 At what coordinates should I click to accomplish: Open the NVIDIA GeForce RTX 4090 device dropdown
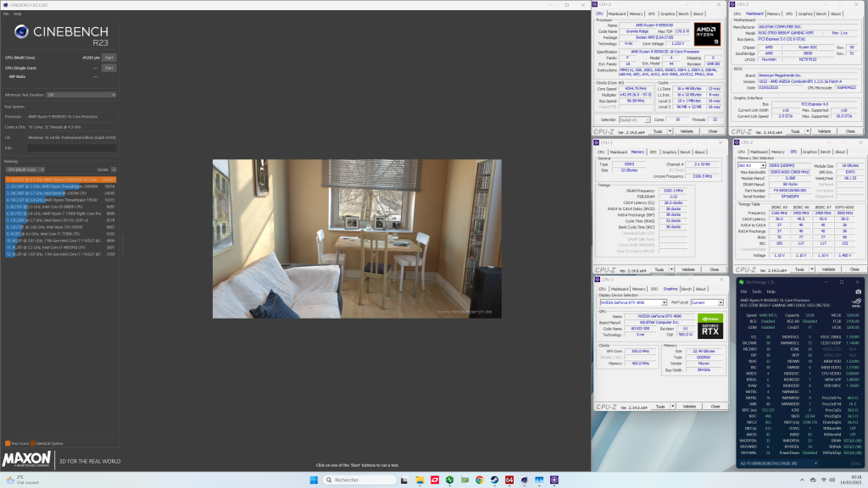pos(632,302)
